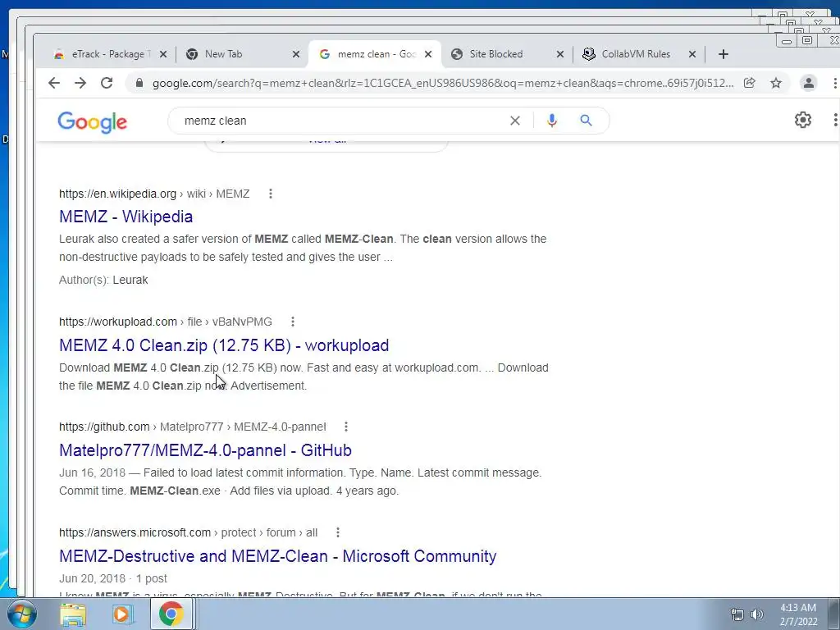Open options for GitHub Matelpro777 result
Image resolution: width=840 pixels, height=630 pixels.
pyautogui.click(x=346, y=427)
